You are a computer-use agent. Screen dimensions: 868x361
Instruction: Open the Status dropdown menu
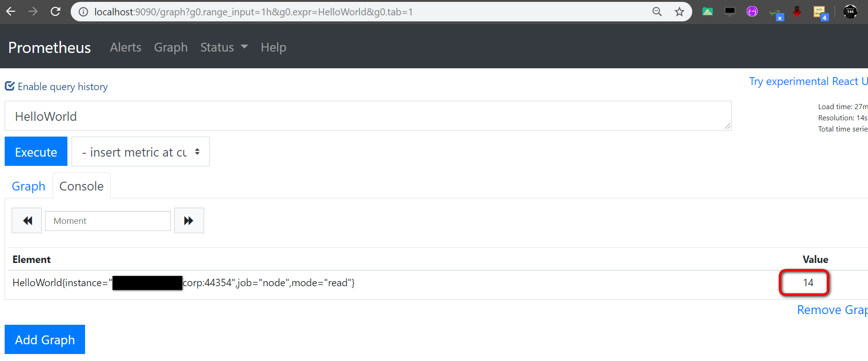224,47
